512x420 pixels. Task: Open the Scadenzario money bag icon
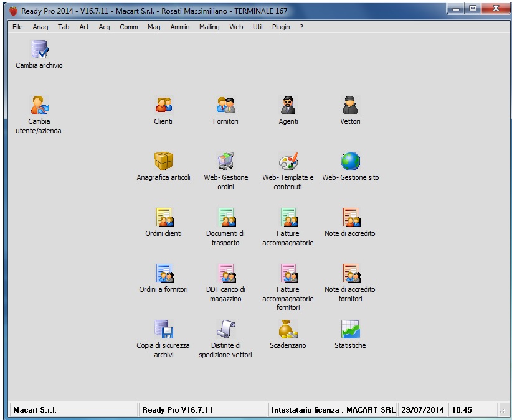[288, 329]
